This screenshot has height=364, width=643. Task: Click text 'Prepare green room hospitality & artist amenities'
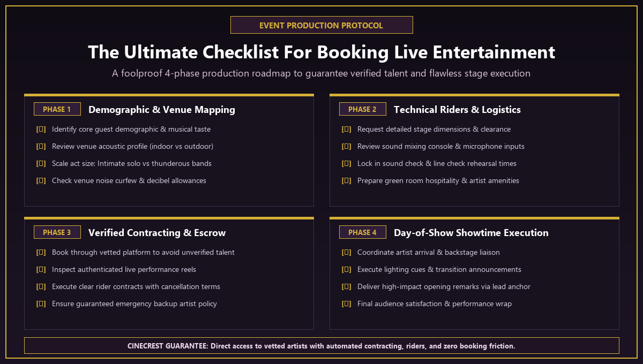(438, 181)
